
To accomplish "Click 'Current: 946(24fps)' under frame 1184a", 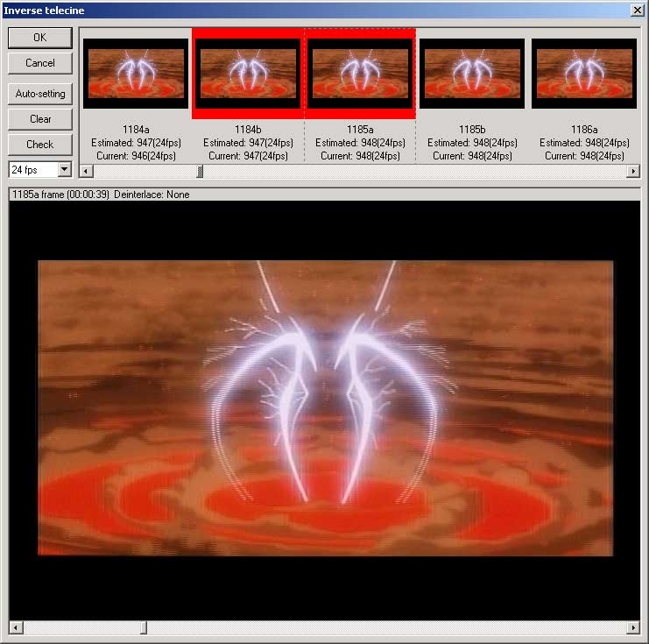I will point(136,156).
